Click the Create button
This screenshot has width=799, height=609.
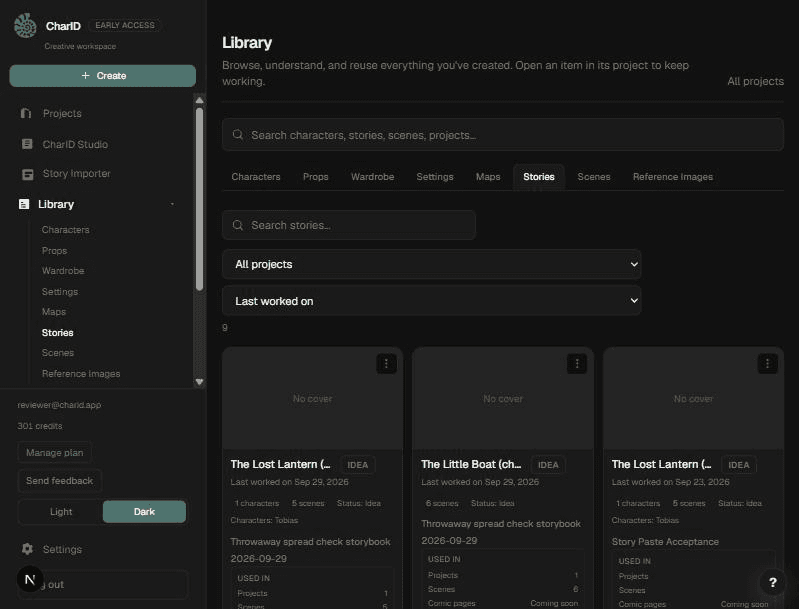[102, 75]
